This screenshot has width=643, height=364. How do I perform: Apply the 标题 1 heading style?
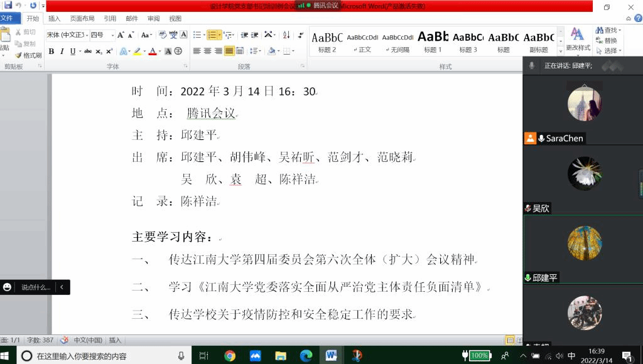(x=433, y=41)
